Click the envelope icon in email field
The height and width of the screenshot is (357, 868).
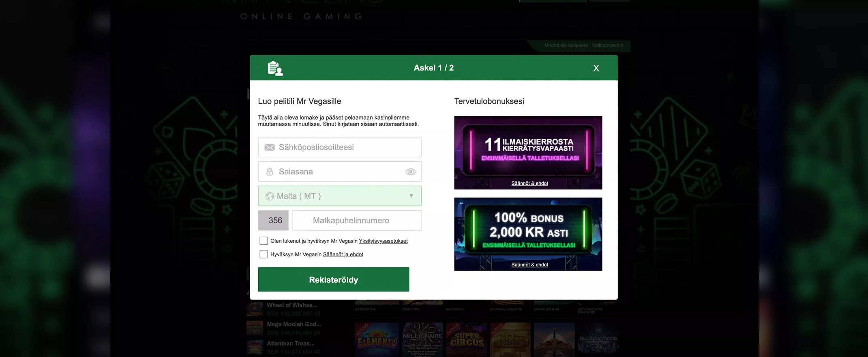270,148
